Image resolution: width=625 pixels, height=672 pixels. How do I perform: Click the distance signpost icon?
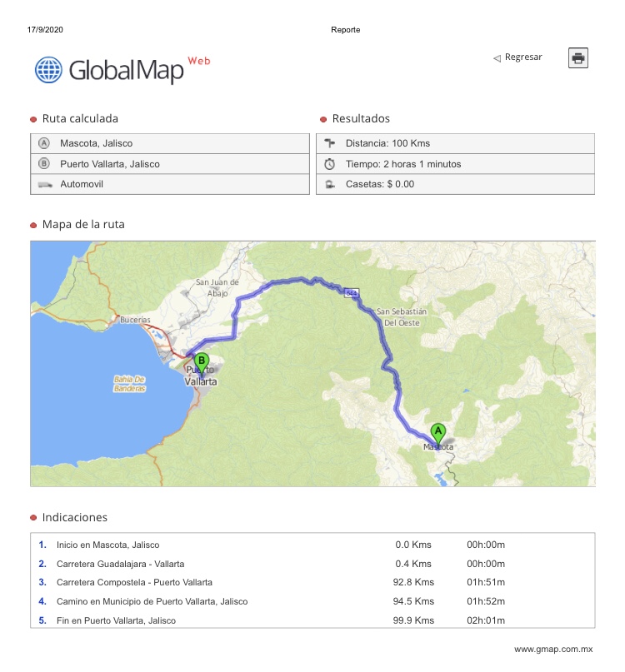(x=329, y=143)
